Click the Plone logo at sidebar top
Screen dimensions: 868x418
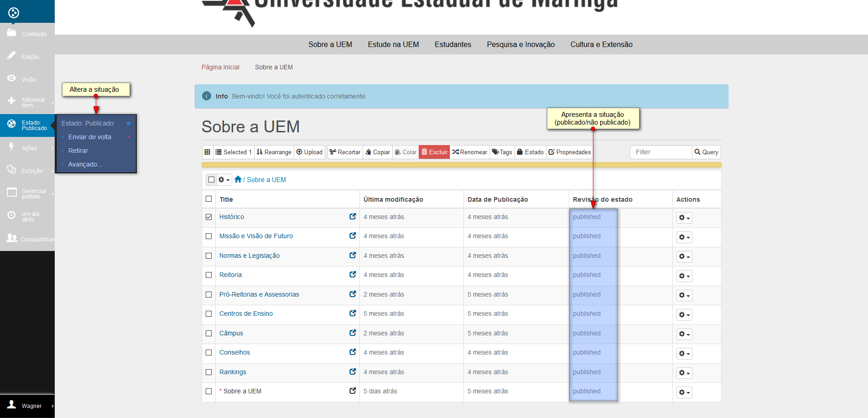(14, 13)
